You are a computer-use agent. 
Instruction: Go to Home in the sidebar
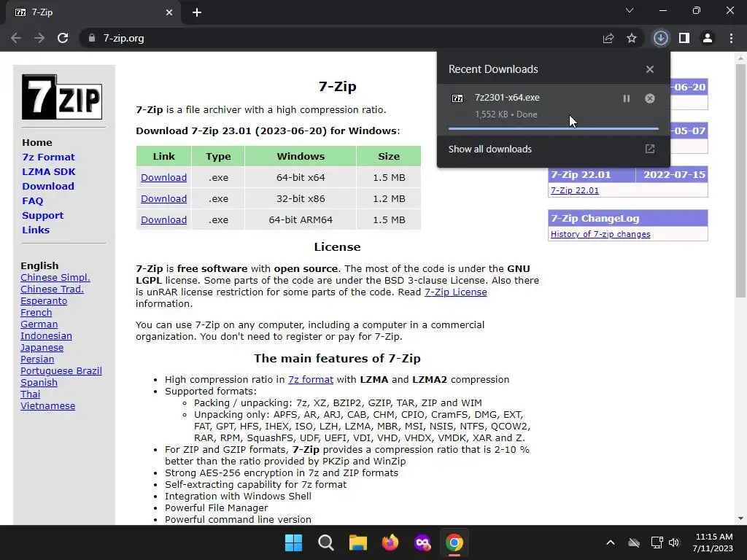[x=37, y=142]
